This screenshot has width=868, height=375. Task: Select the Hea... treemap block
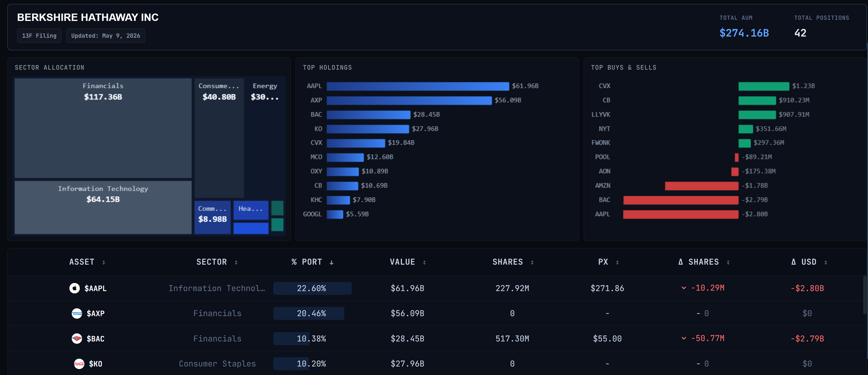click(251, 210)
